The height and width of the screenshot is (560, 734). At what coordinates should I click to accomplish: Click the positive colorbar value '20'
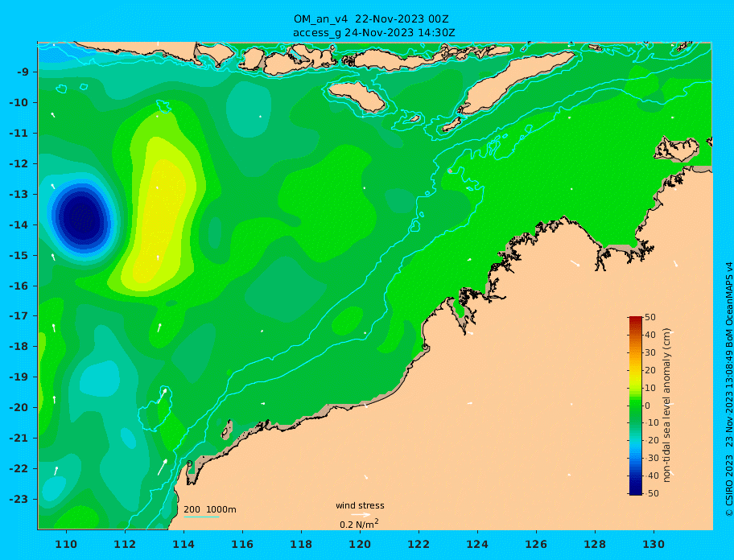(650, 370)
